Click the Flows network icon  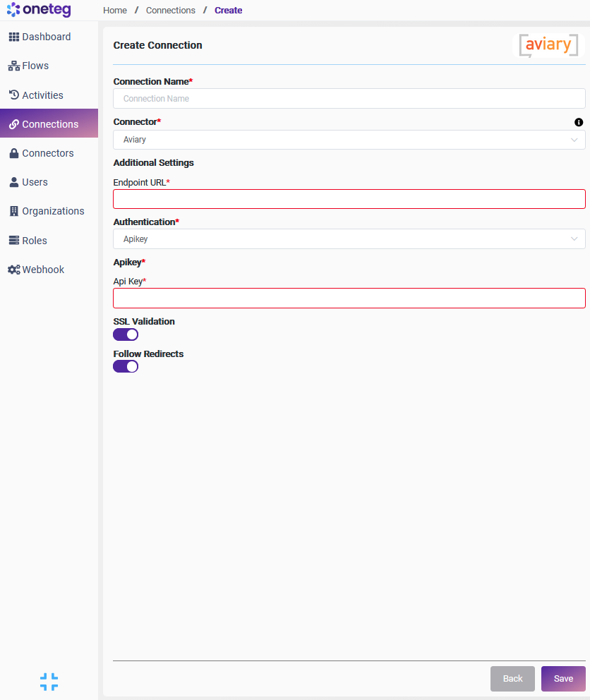[x=14, y=66]
